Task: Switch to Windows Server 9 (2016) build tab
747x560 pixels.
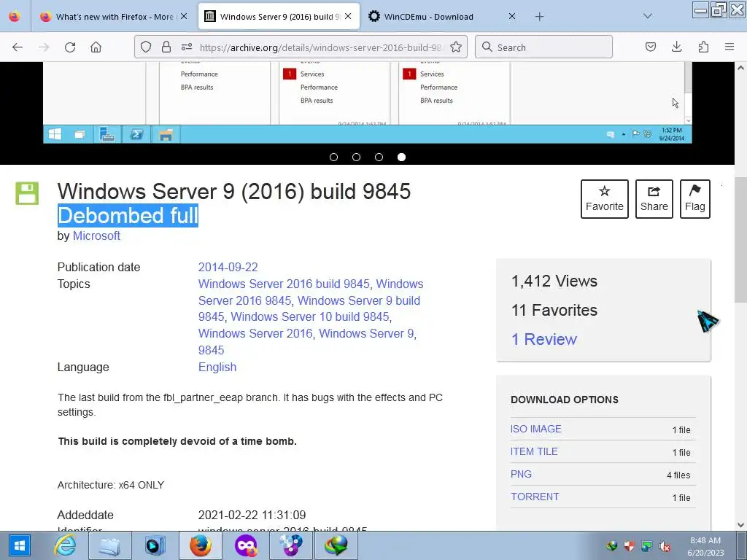Action: coord(279,17)
